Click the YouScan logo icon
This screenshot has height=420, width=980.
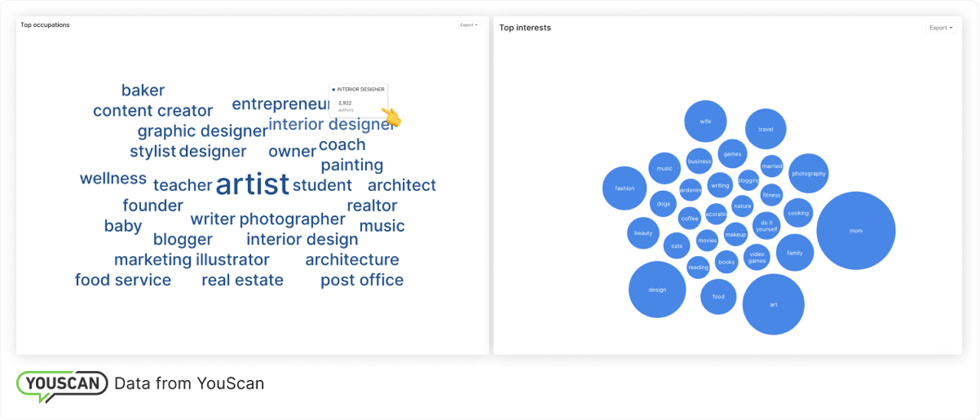pos(62,385)
